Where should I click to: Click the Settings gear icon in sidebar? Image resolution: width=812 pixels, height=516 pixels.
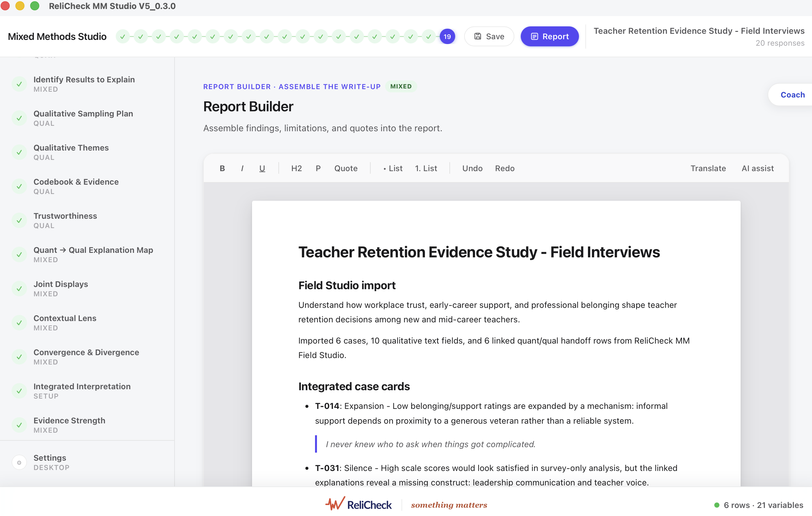[19, 462]
